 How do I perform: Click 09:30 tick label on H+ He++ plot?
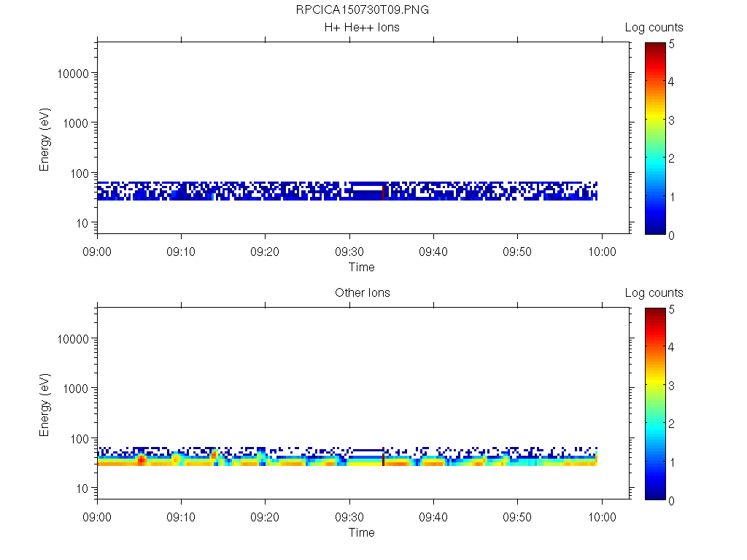[349, 252]
